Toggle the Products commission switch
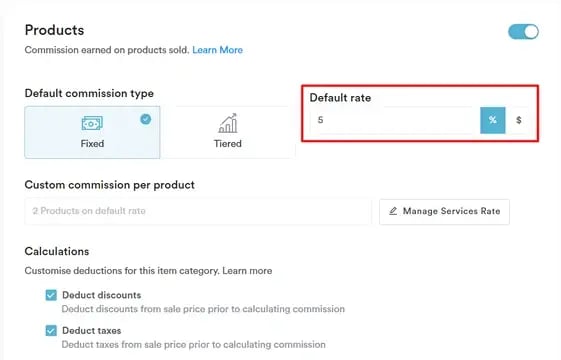Screen dimensions: 561x360 coord(523,32)
